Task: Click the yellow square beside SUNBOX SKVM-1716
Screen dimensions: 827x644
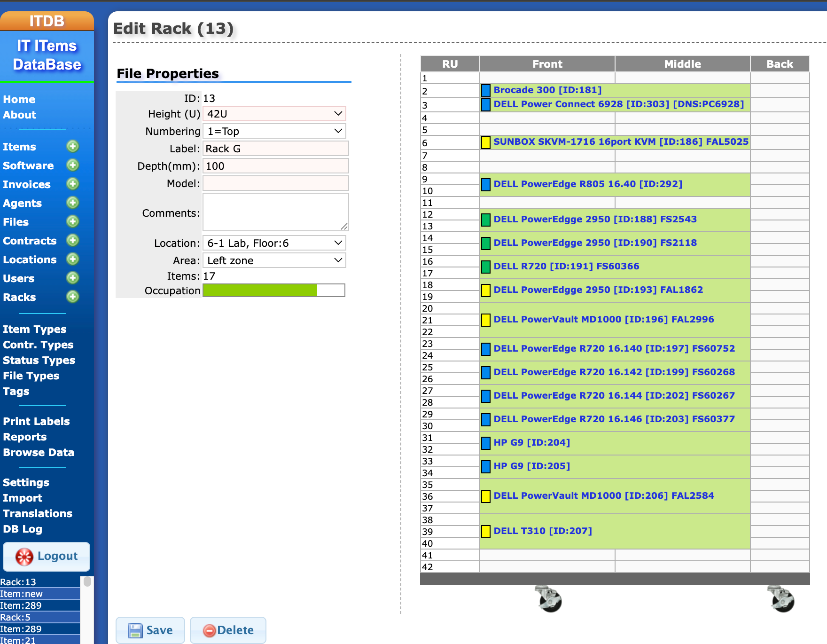Action: [x=486, y=142]
